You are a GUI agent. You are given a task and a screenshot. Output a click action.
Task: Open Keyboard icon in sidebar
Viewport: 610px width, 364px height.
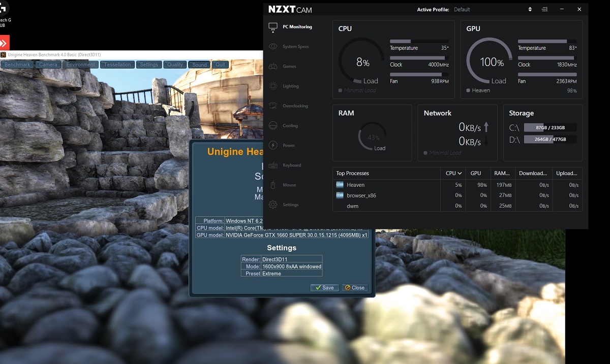(273, 166)
